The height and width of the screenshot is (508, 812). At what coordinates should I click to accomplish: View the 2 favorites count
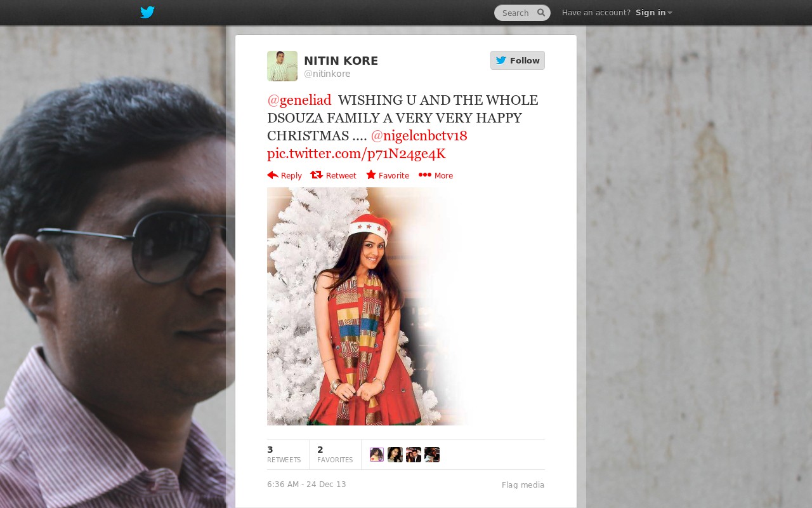coord(335,455)
